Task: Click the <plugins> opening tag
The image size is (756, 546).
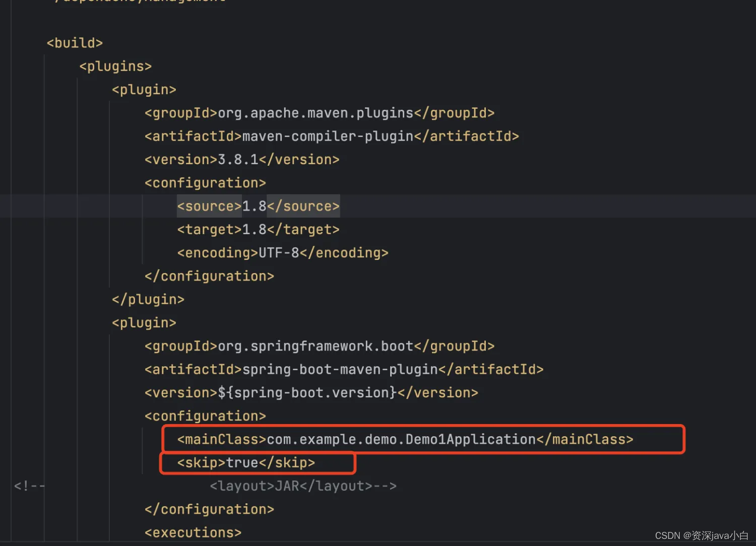Action: pos(115,66)
